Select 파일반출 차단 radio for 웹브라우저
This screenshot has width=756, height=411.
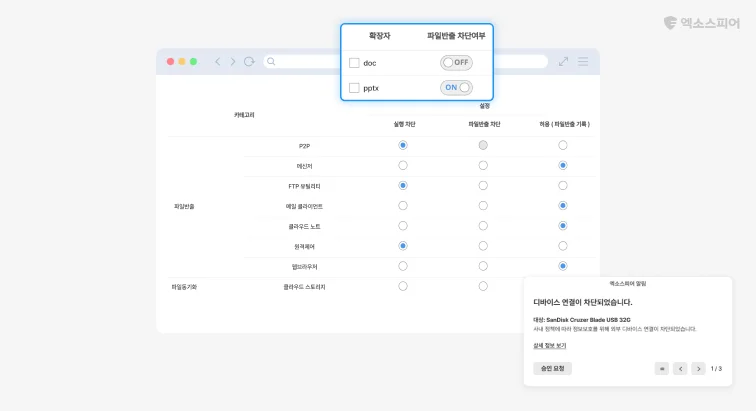tap(483, 266)
